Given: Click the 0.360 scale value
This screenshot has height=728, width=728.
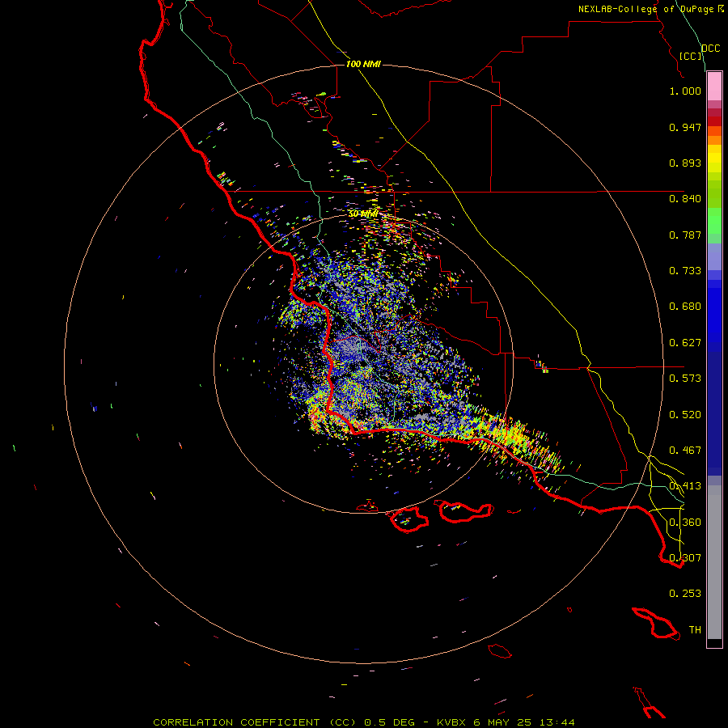Looking at the screenshot, I should pos(685,523).
